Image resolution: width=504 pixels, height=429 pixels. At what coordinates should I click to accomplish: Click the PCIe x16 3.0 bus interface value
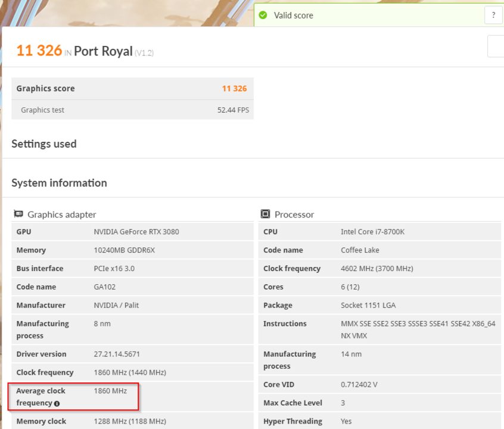[x=114, y=269]
